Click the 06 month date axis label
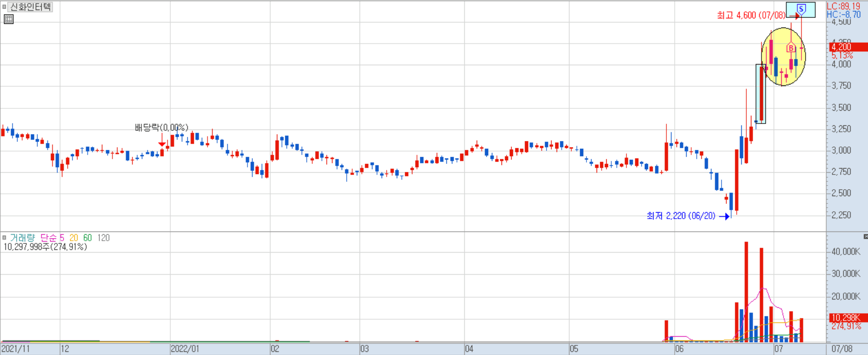The image size is (868, 355). click(679, 349)
